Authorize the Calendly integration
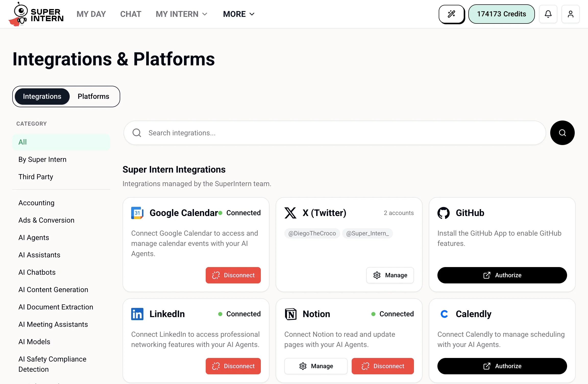Viewport: 588px width, 384px height. [x=502, y=366]
